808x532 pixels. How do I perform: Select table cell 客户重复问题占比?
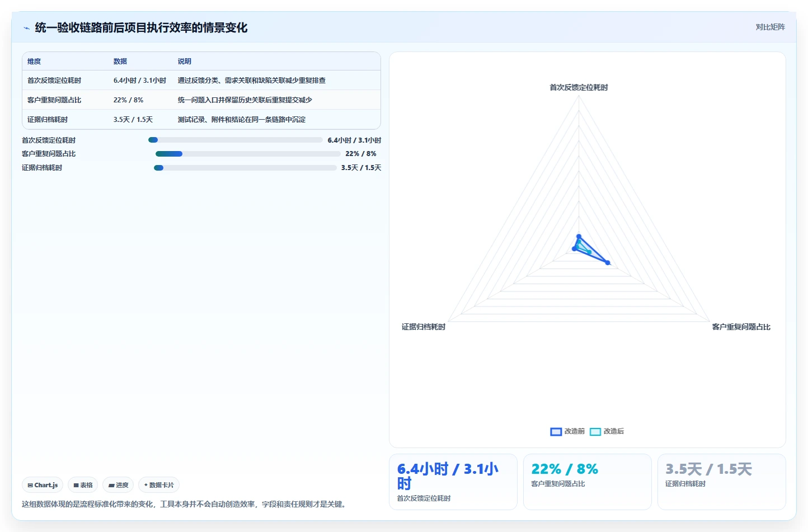pos(54,100)
